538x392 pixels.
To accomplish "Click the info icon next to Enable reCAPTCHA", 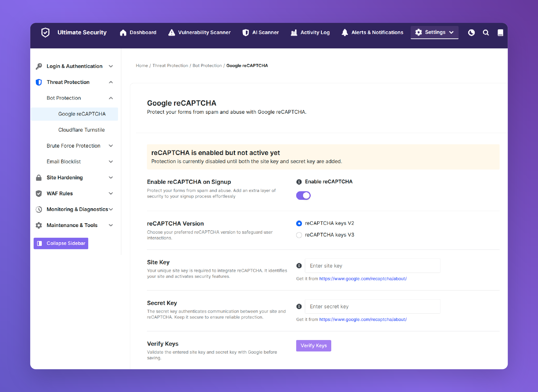I will [299, 182].
